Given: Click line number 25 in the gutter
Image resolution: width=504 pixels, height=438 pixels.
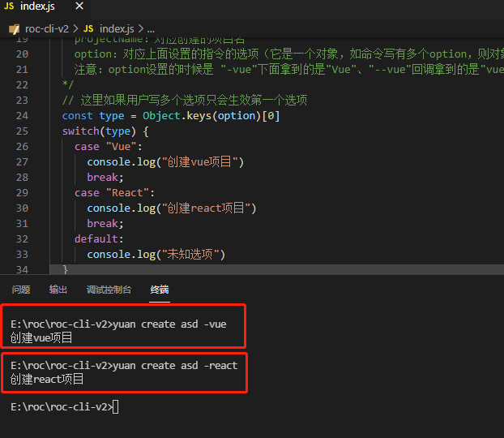Looking at the screenshot, I should [22, 131].
